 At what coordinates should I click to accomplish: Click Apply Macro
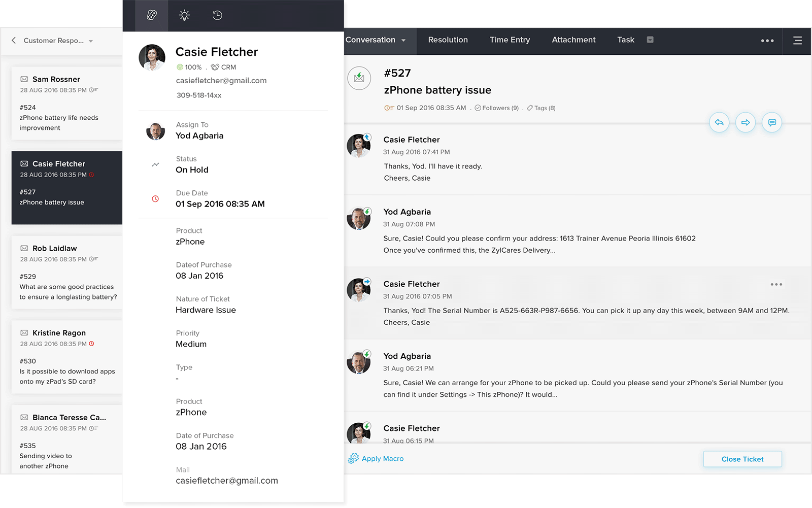376,459
